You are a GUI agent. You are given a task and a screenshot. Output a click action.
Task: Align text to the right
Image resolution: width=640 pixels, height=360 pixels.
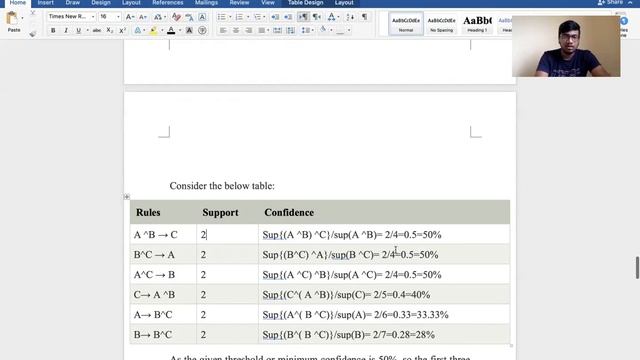tap(249, 30)
